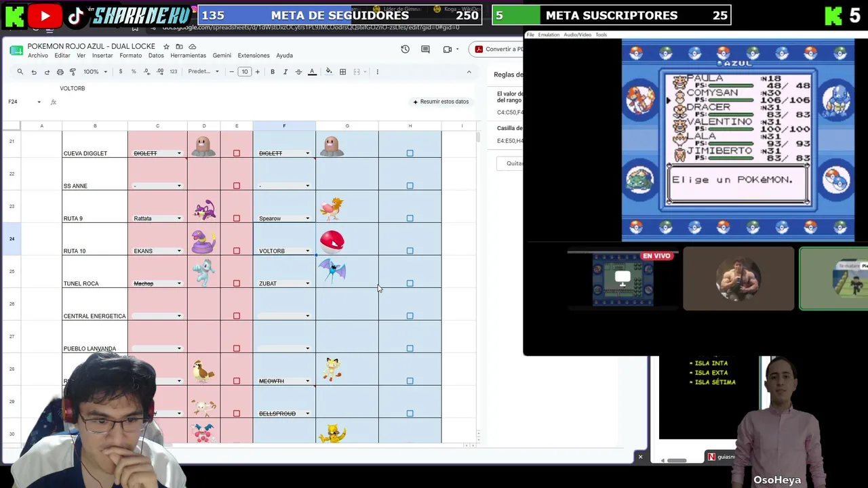Open the 123 number formats menu

tap(174, 72)
